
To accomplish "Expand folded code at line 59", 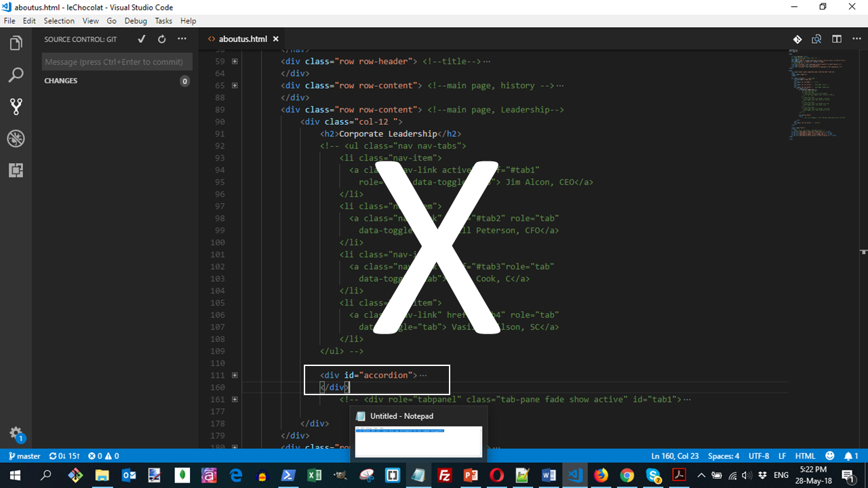I will (x=235, y=61).
